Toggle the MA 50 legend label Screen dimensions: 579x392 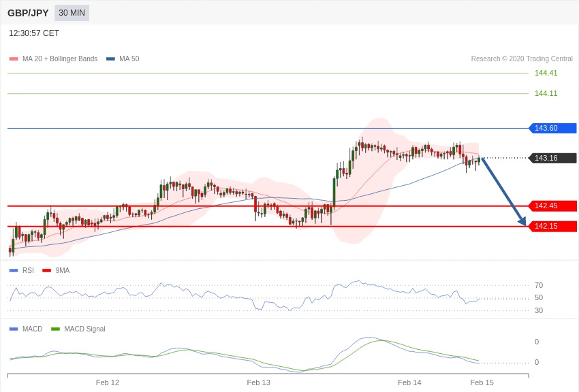[x=129, y=59]
